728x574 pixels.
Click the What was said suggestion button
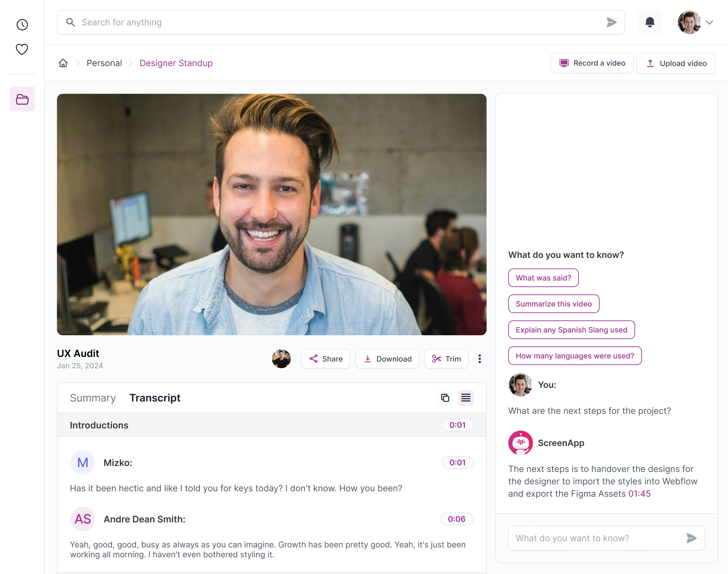tap(543, 277)
